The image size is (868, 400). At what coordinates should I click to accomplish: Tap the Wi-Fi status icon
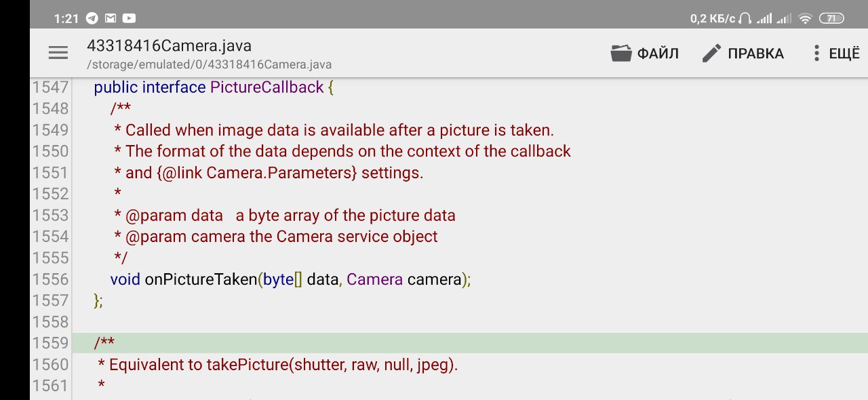coord(805,19)
